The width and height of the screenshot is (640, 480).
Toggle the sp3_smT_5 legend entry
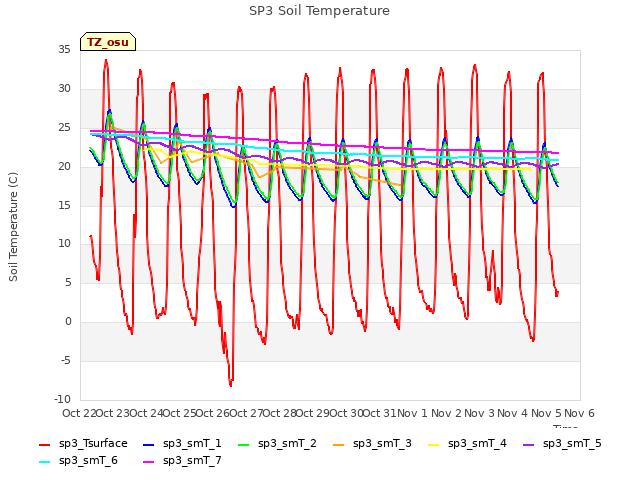point(562,444)
